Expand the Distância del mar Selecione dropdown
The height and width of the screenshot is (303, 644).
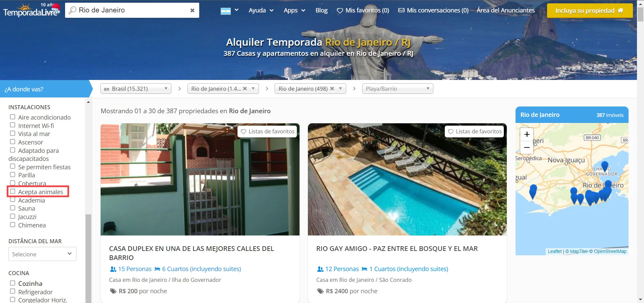[42, 254]
